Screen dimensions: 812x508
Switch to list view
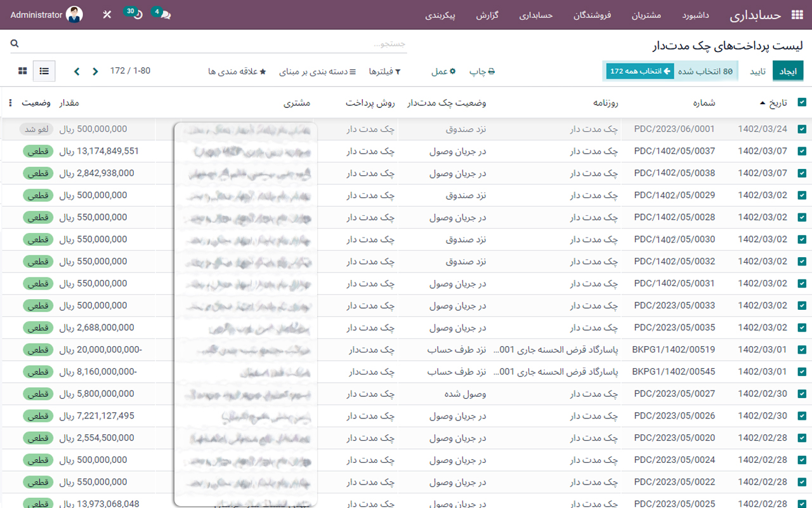coord(44,71)
